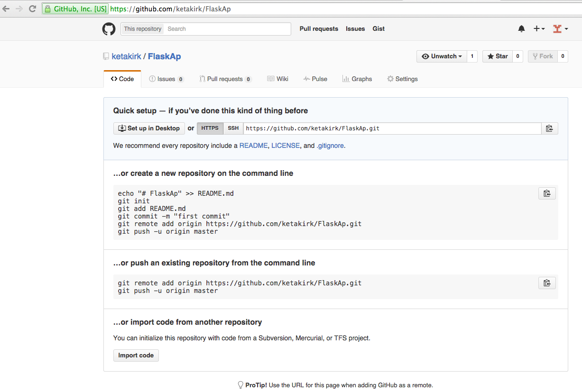Click Set up in Desktop button
Screen dimensions: 582x392
click(149, 128)
